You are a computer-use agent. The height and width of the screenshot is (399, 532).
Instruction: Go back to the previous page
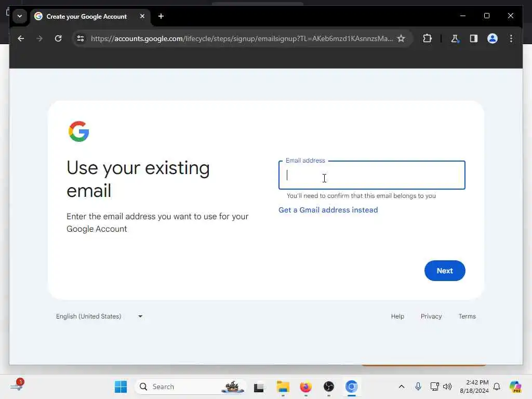pyautogui.click(x=21, y=38)
